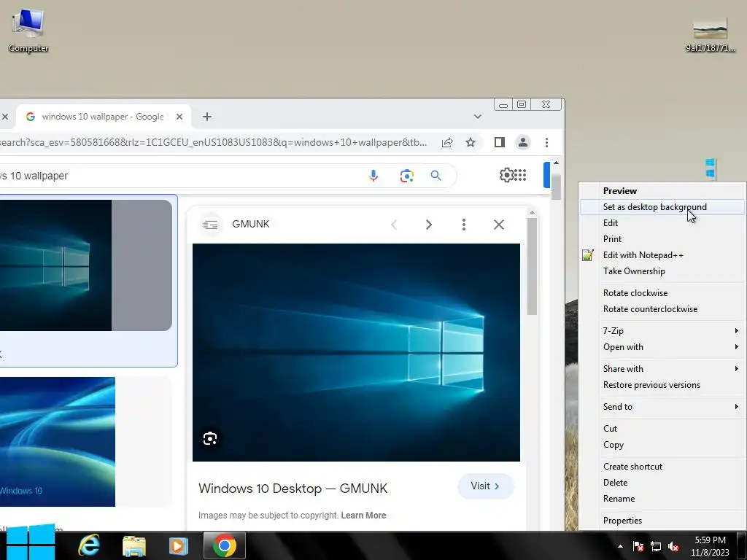Search by image with Google Lens icon
The width and height of the screenshot is (747, 560).
406,176
